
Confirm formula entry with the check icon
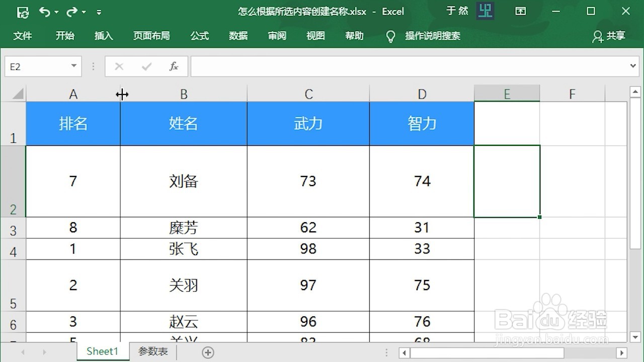coord(146,66)
